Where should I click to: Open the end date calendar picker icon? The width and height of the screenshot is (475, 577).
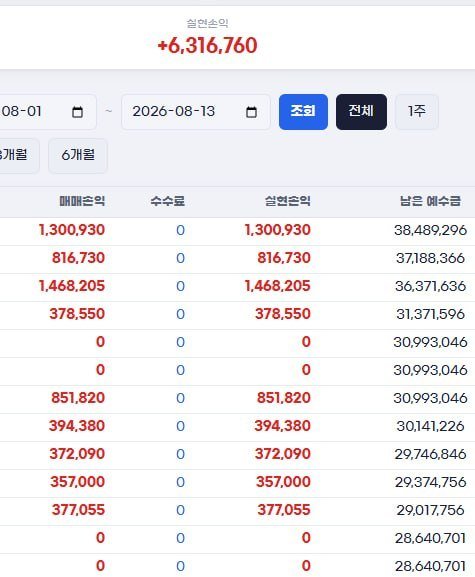point(251,112)
